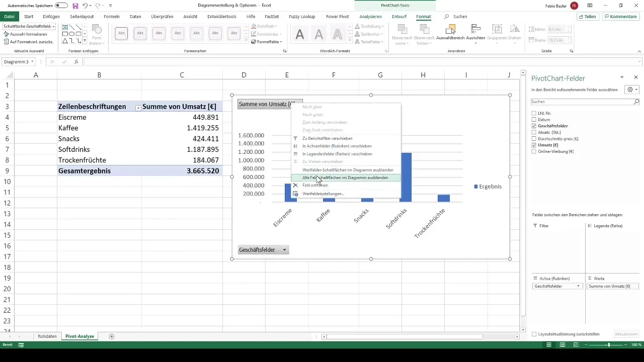This screenshot has width=644, height=362.
Task: Open the Formeffekte dropdown
Action: coord(266,42)
